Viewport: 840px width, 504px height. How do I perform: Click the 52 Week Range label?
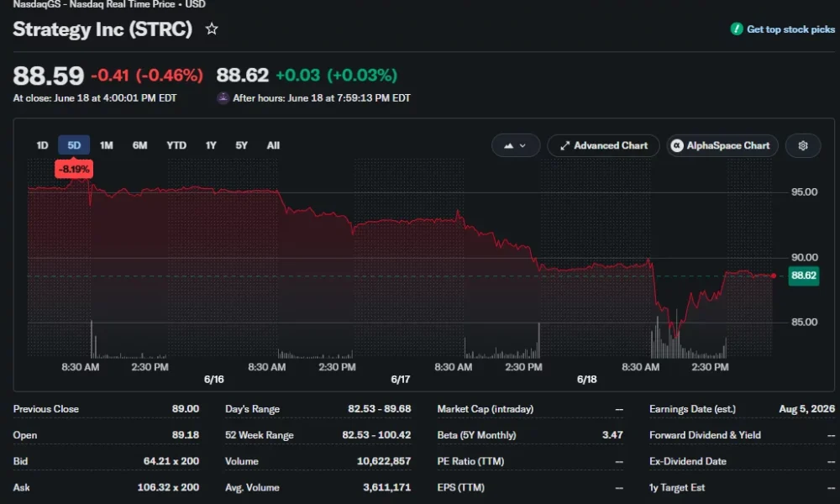(x=260, y=435)
